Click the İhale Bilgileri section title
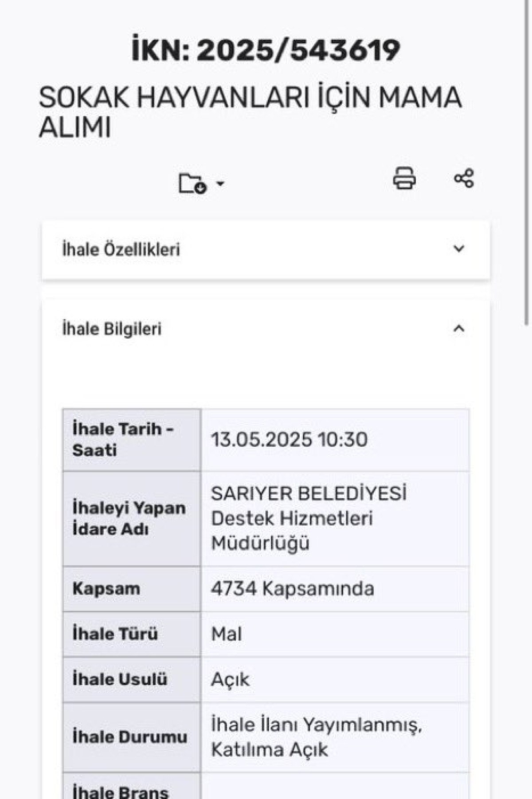Viewport: 532px width, 799px height. click(112, 329)
